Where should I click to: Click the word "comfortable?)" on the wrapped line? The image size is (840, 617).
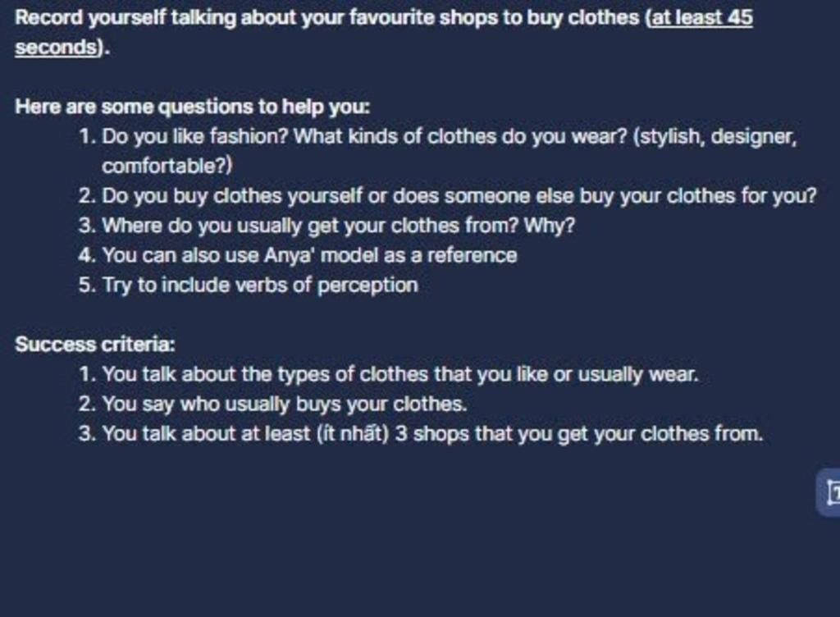pyautogui.click(x=167, y=166)
